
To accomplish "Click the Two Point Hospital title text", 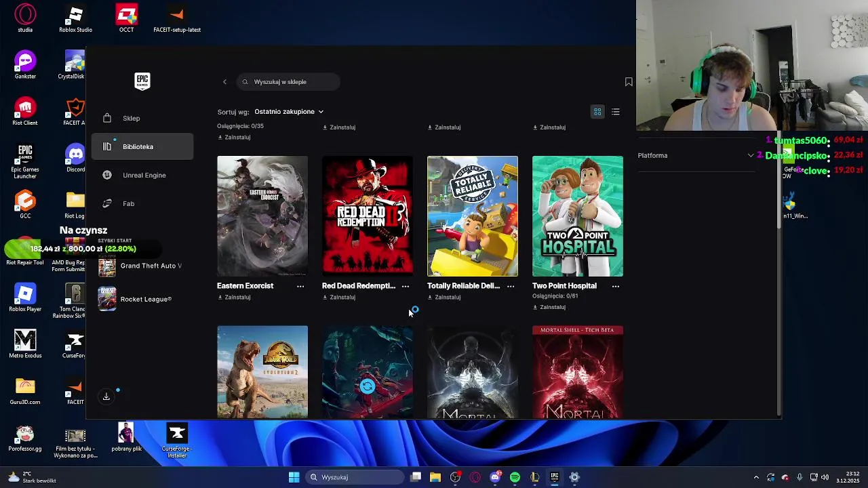I will point(564,286).
